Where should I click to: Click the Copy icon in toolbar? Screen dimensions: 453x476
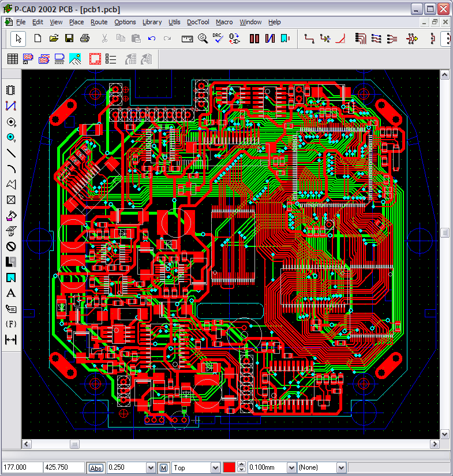coord(121,39)
